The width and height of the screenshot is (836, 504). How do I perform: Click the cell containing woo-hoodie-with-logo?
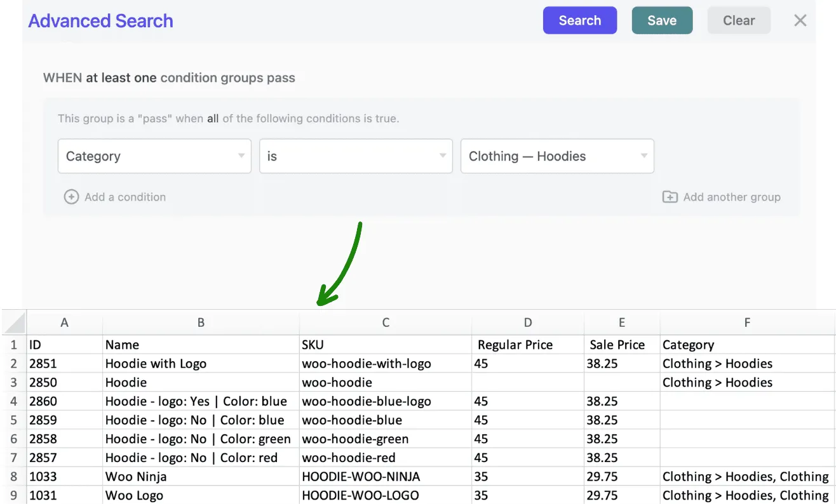click(386, 364)
